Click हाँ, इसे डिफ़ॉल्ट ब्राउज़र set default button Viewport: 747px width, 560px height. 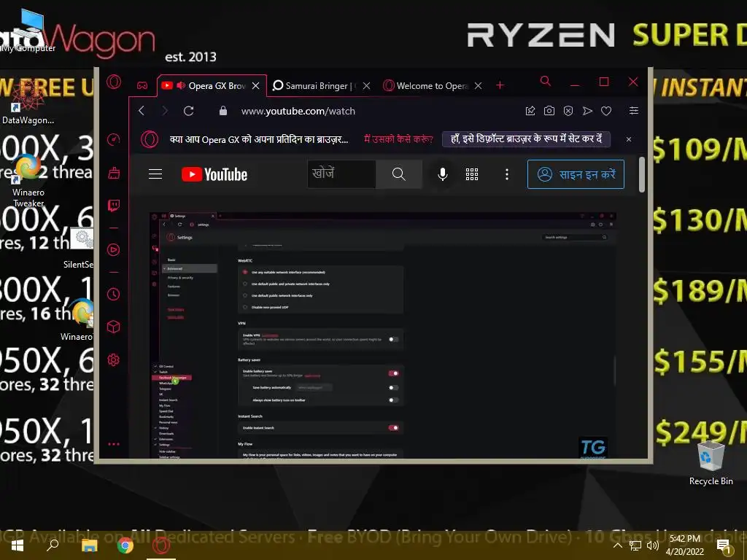click(526, 139)
